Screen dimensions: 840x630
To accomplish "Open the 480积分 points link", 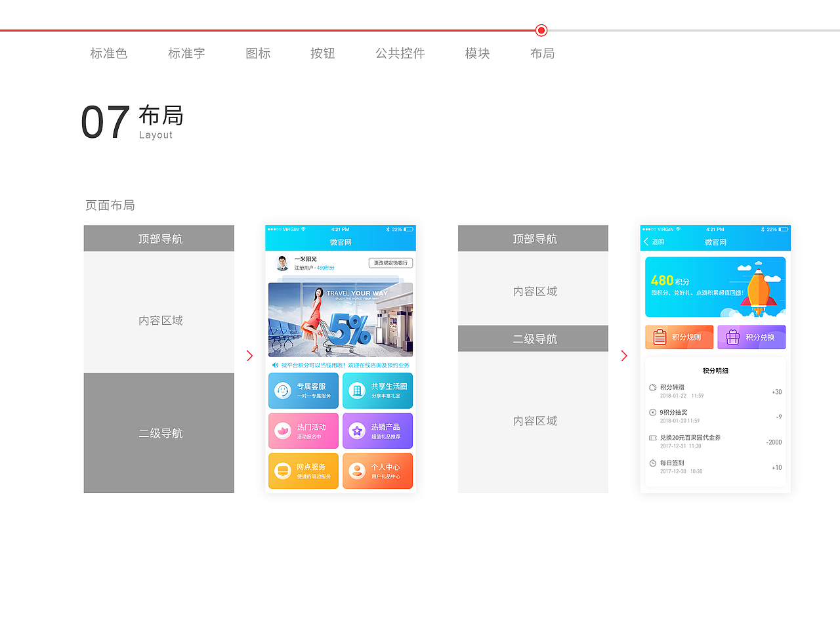I will (x=325, y=268).
